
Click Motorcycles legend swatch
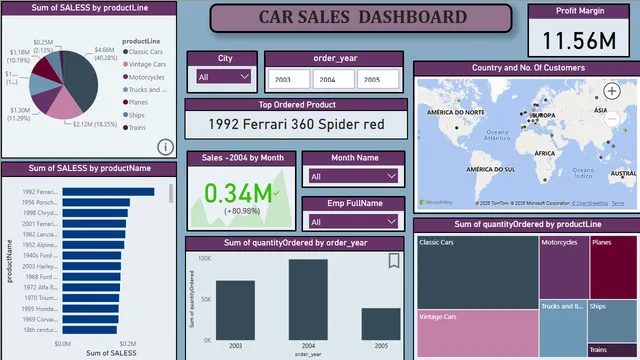pos(126,77)
